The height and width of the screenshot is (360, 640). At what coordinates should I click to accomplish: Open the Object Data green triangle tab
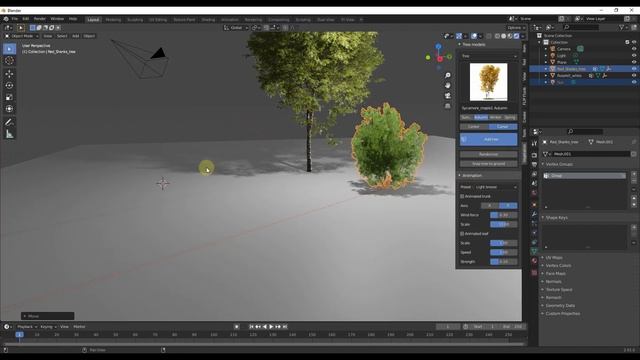pyautogui.click(x=534, y=251)
